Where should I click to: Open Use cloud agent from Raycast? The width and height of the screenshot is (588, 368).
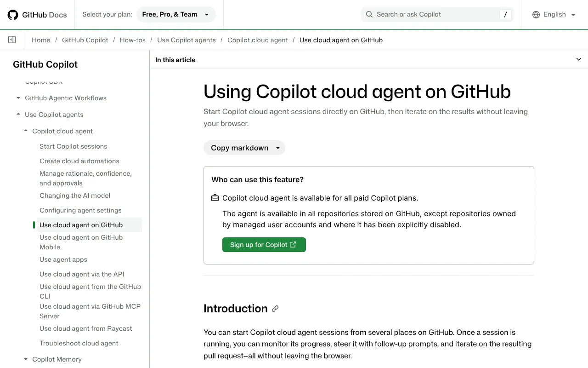86,328
